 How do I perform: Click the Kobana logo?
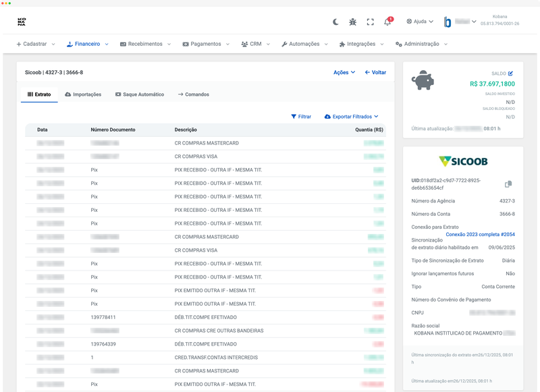(x=22, y=22)
